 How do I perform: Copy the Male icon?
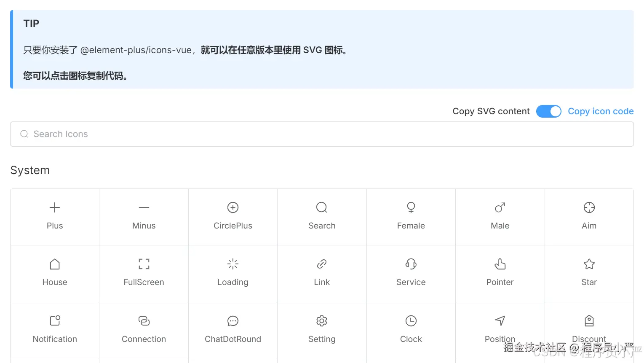coord(500,207)
